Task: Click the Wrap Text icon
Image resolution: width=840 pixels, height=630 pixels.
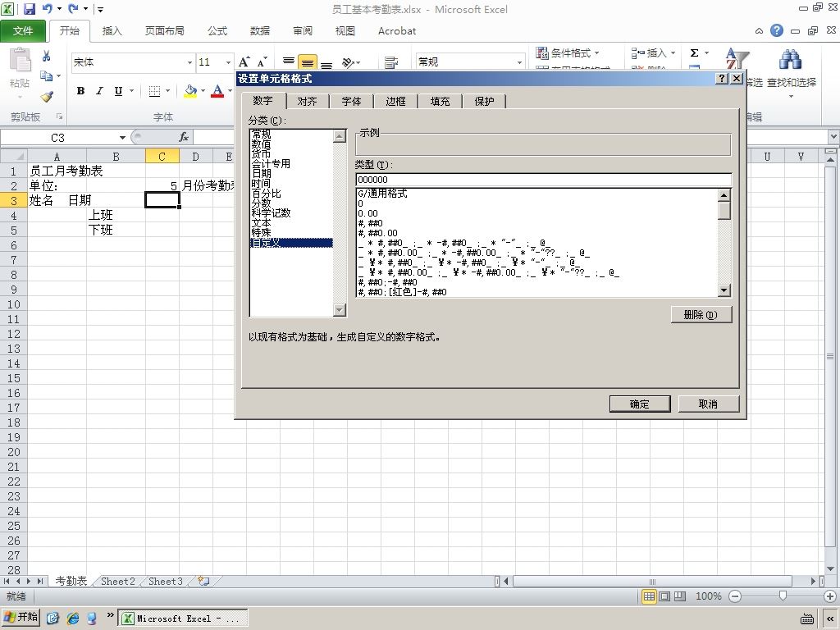Action: [391, 62]
